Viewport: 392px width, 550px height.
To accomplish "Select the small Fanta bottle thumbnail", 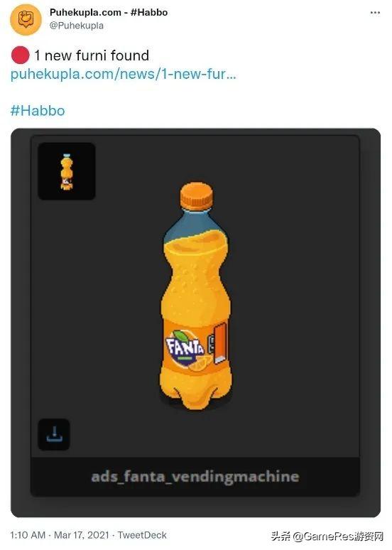I will pos(67,171).
